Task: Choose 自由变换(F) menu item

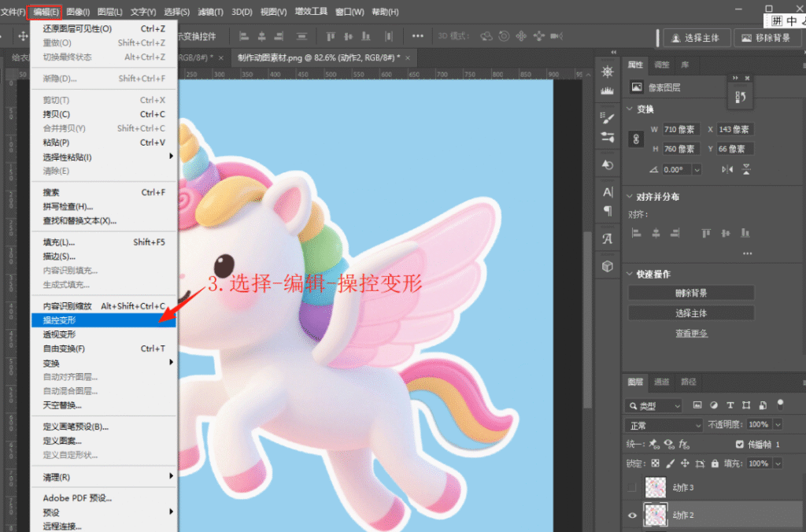Action: (104, 349)
